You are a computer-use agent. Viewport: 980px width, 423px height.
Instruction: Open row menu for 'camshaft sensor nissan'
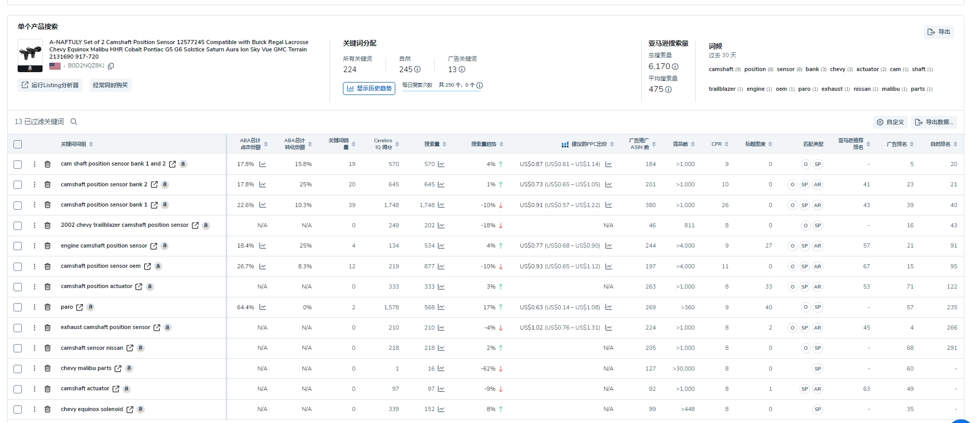34,348
